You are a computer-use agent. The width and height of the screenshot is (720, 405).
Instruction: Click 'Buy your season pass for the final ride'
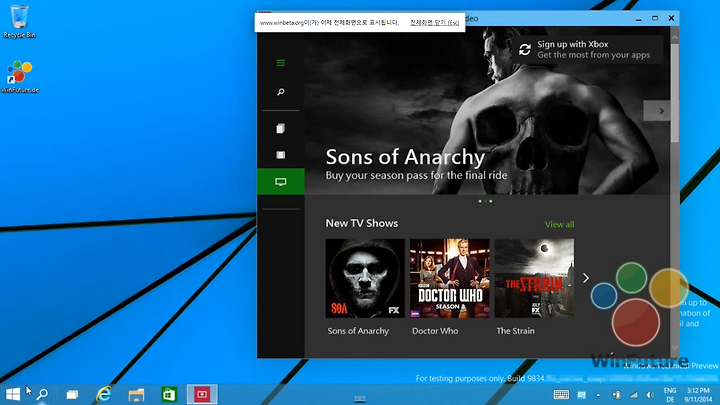coord(416,175)
